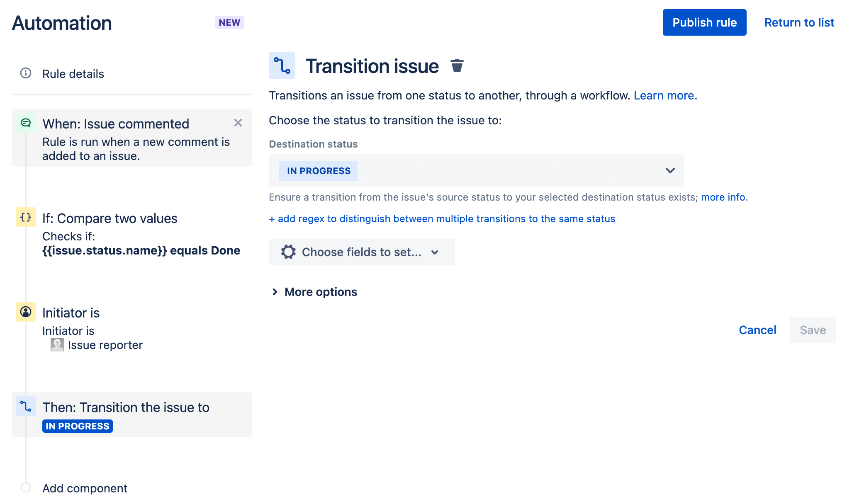
Task: Select the When: Issue commented menu item
Action: click(x=132, y=138)
